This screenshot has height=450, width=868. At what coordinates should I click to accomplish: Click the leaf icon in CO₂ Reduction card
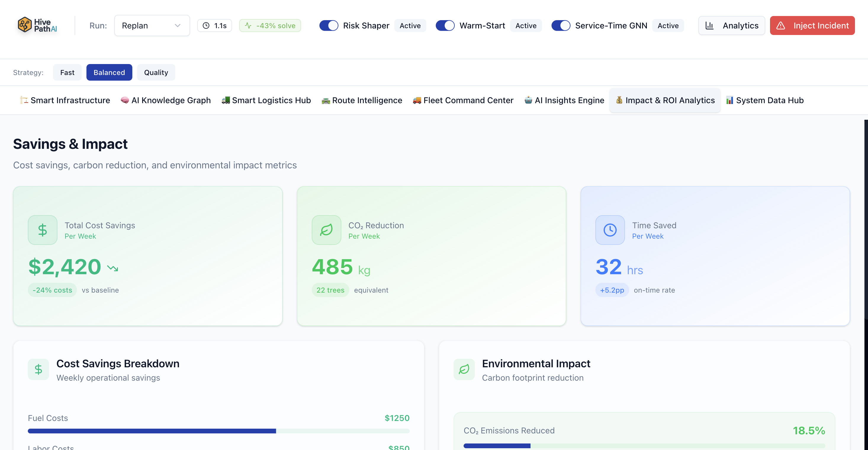click(326, 230)
